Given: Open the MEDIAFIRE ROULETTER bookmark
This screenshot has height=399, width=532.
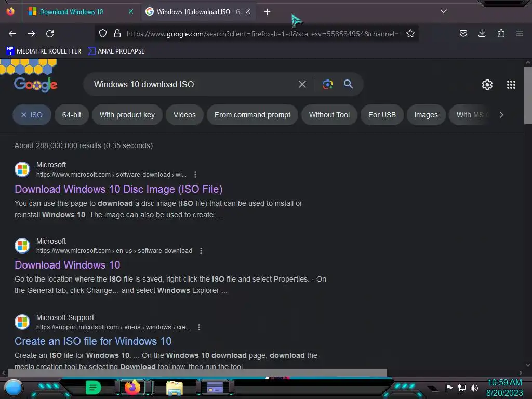Looking at the screenshot, I should pyautogui.click(x=44, y=51).
